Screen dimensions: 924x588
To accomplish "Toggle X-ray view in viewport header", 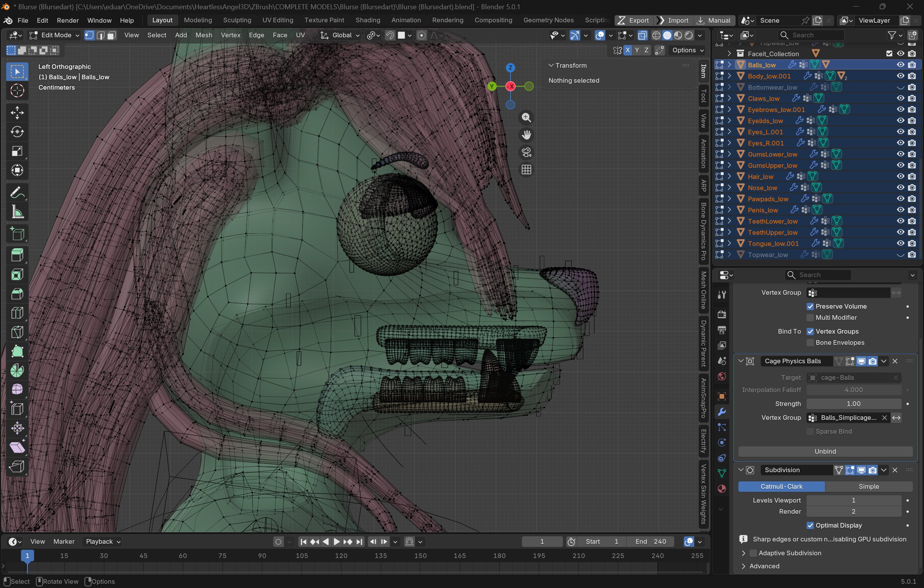I will pyautogui.click(x=642, y=35).
